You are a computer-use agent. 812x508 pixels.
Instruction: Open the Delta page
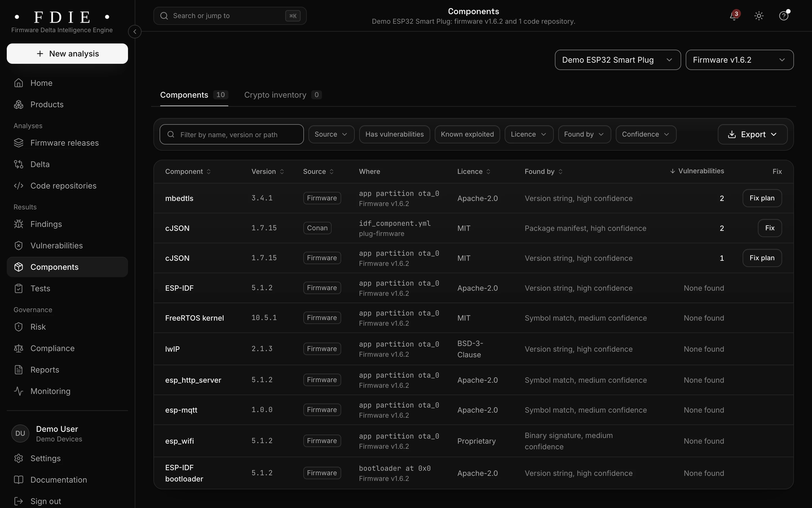coord(67,164)
